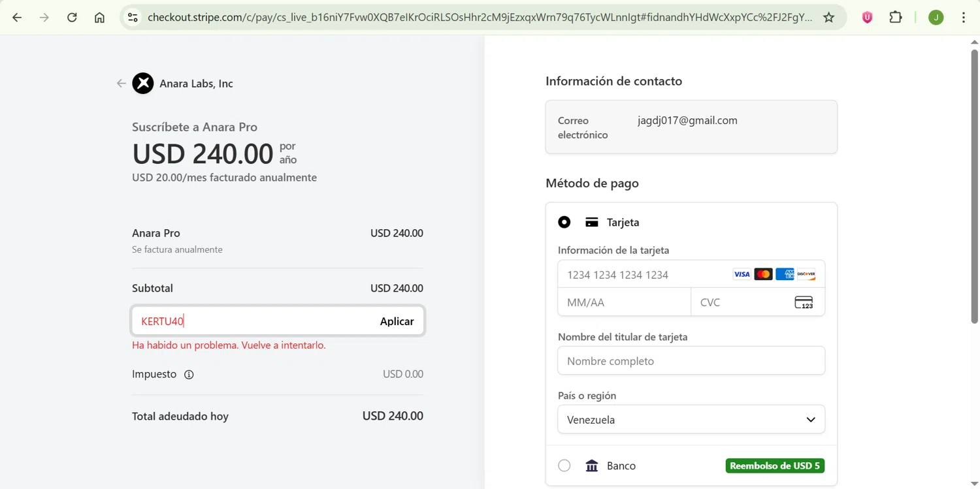The width and height of the screenshot is (980, 489).
Task: Click the CVC card hint icon
Action: point(804,302)
